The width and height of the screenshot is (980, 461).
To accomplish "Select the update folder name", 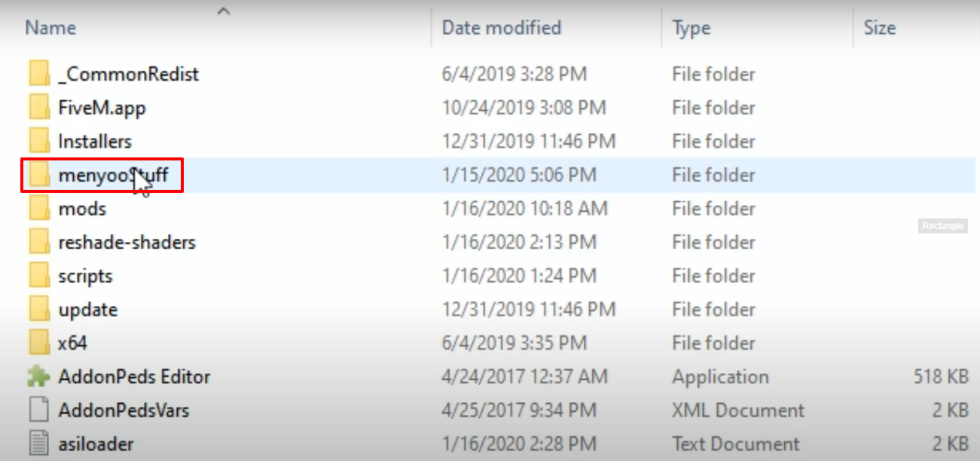I will click(x=87, y=310).
